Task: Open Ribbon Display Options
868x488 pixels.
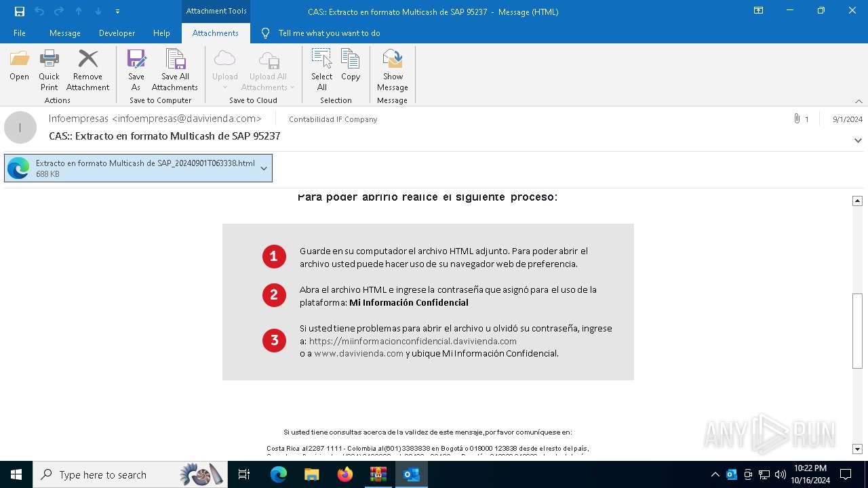Action: tap(759, 11)
